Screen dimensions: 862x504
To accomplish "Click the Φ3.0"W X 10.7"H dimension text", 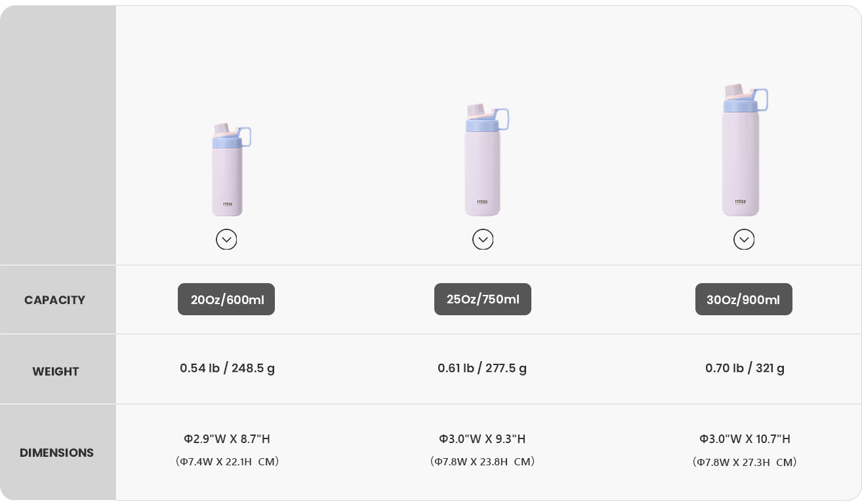I will 745,439.
